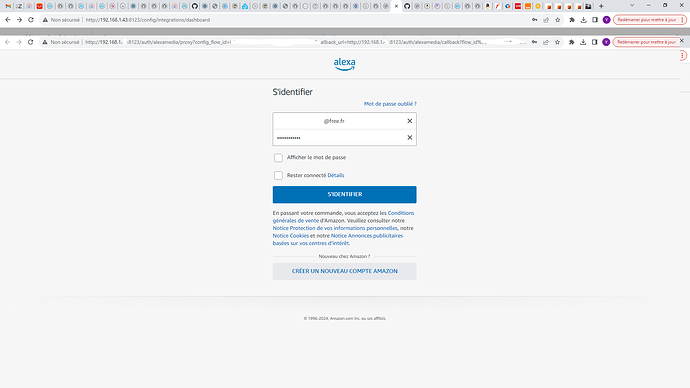Switch to the last tab before new-tab plus
690x388 pixels.
coord(588,6)
